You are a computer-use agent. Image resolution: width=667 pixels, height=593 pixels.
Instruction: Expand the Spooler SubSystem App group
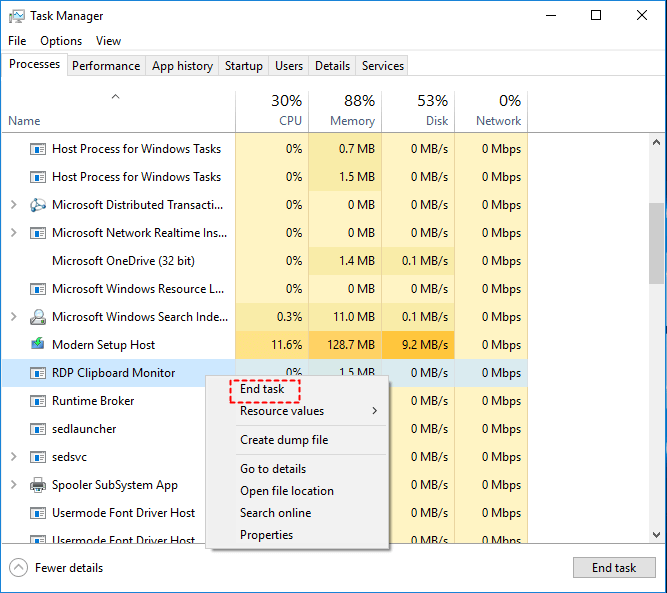[13, 485]
